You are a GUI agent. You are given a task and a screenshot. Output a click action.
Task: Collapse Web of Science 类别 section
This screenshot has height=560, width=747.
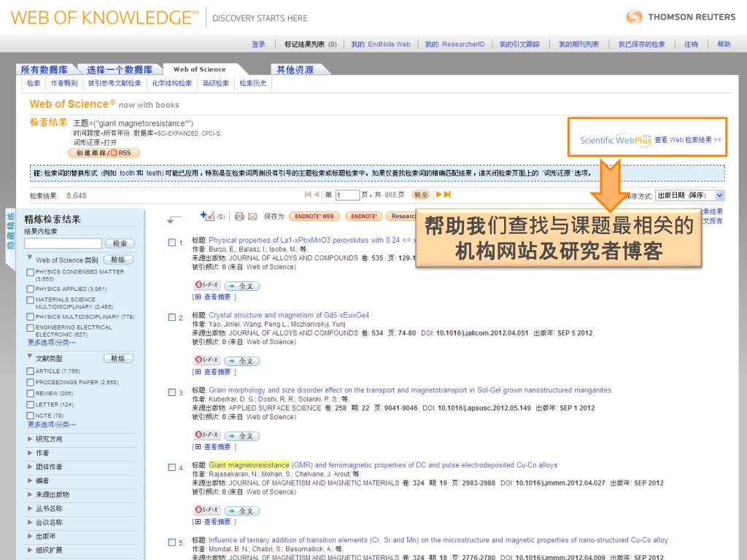pos(30,257)
